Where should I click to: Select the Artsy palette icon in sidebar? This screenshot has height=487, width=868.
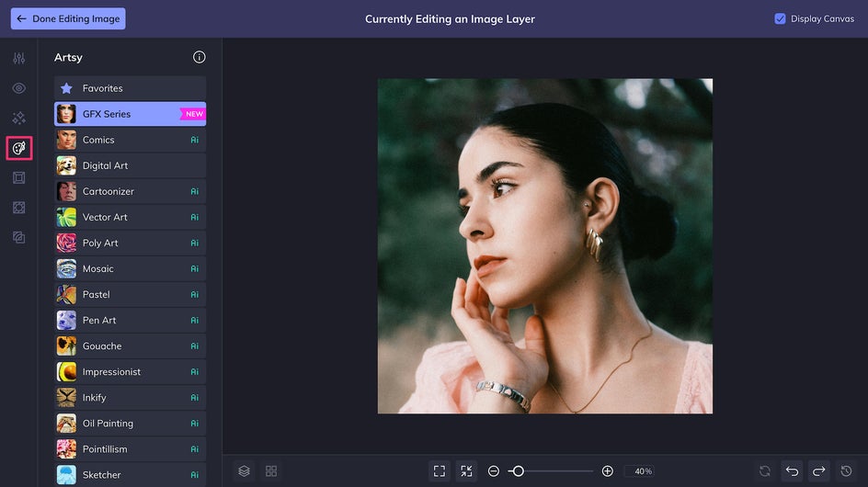click(18, 148)
